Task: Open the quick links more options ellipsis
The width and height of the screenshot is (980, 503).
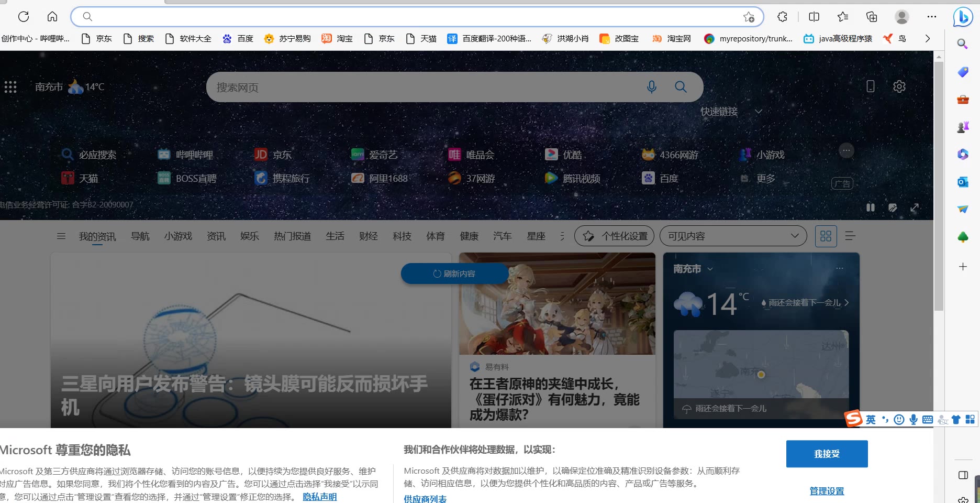Action: (847, 151)
